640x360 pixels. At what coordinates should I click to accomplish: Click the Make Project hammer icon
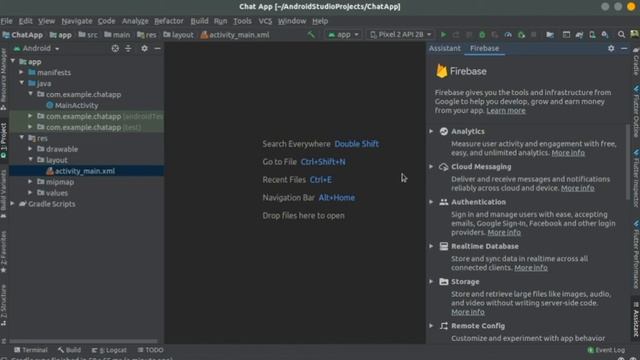tap(311, 35)
